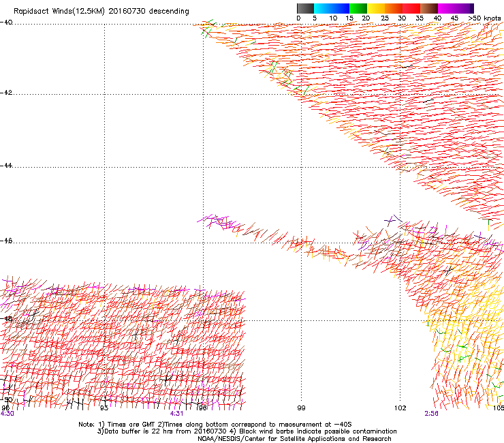Click legend scale number '5'

point(315,18)
